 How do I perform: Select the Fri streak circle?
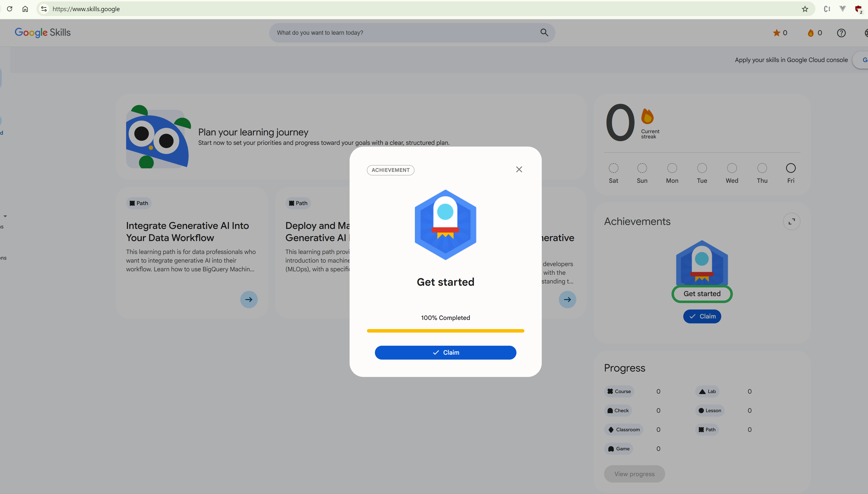point(791,168)
